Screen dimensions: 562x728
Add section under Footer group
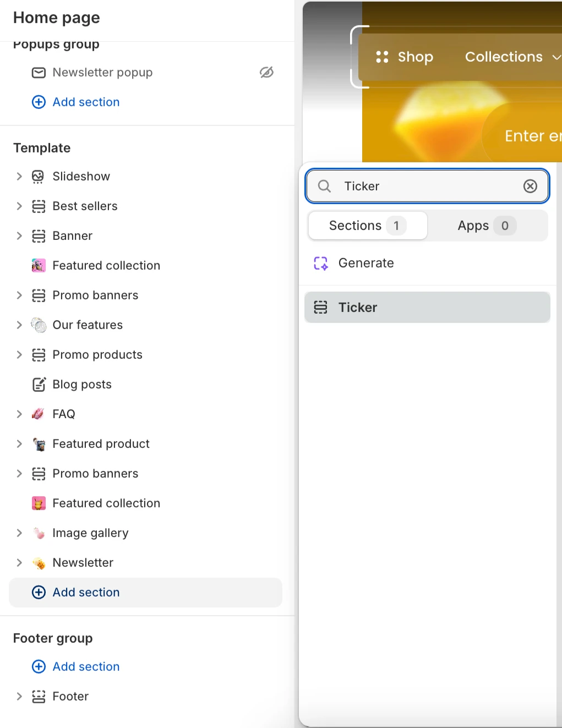[x=76, y=667]
